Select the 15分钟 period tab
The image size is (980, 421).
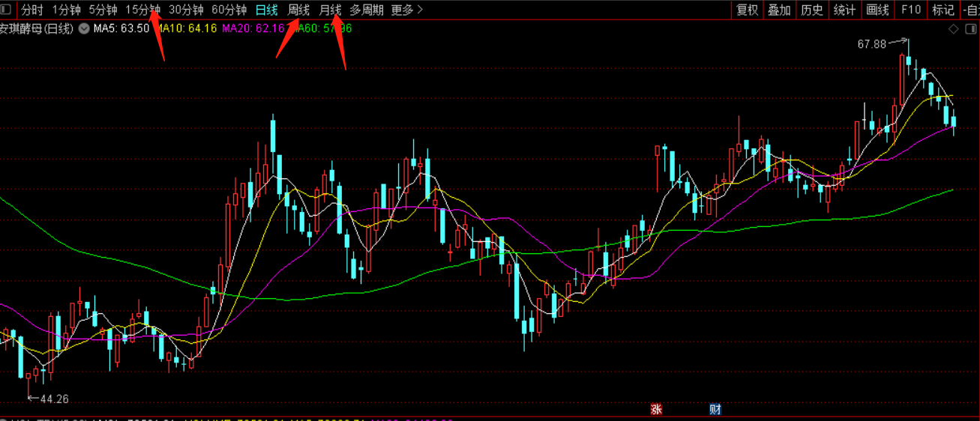[143, 10]
